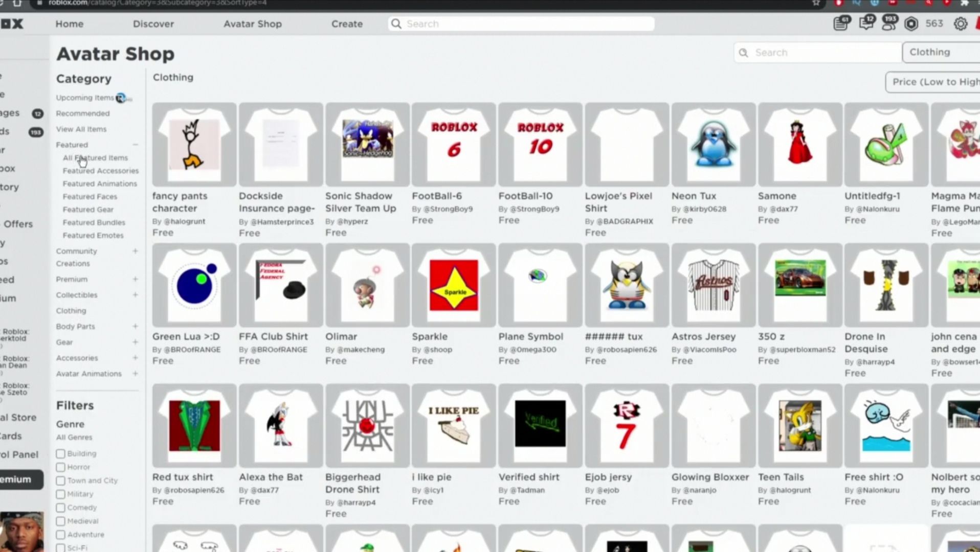The height and width of the screenshot is (552, 980).
Task: Expand the Premium category
Action: [135, 279]
